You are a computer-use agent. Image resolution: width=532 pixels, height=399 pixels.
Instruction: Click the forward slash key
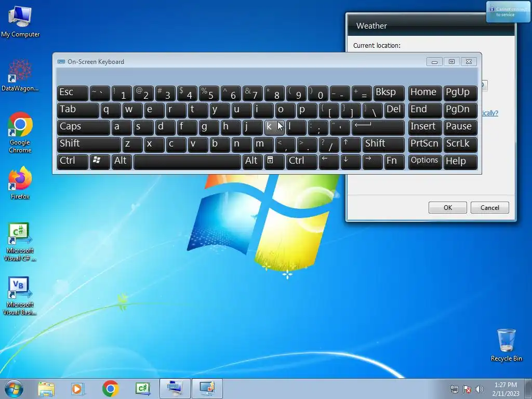point(329,144)
